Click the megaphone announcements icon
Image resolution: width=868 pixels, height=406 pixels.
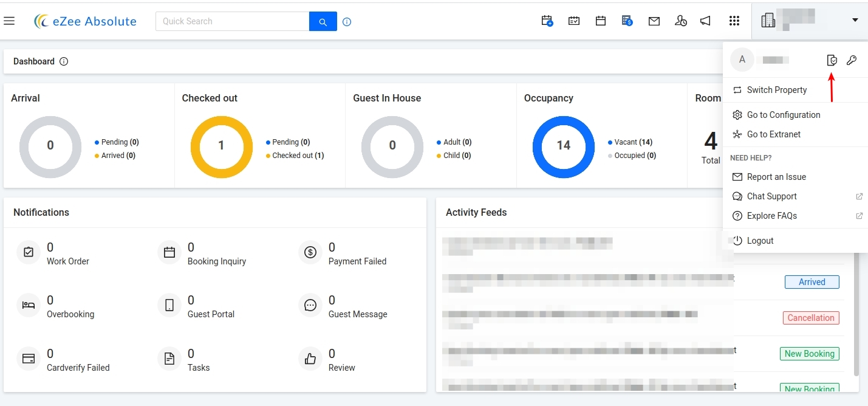tap(705, 21)
